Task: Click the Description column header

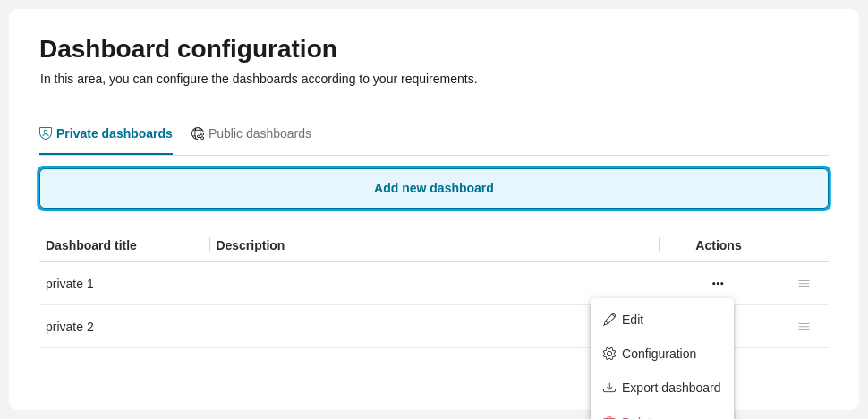Action: click(x=251, y=245)
